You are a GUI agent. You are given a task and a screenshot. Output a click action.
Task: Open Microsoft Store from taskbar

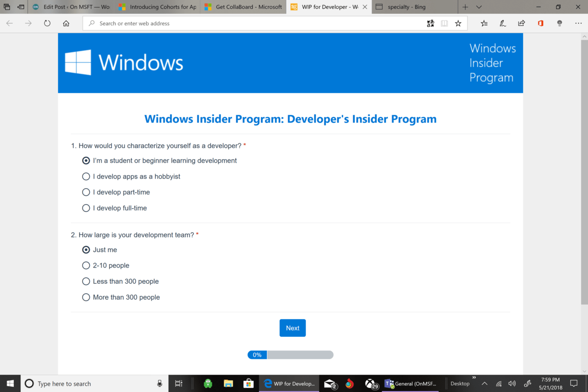(248, 383)
